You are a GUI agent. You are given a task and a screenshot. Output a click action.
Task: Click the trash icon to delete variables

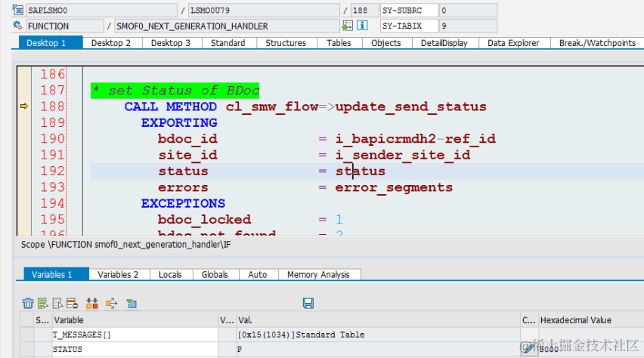(x=28, y=304)
